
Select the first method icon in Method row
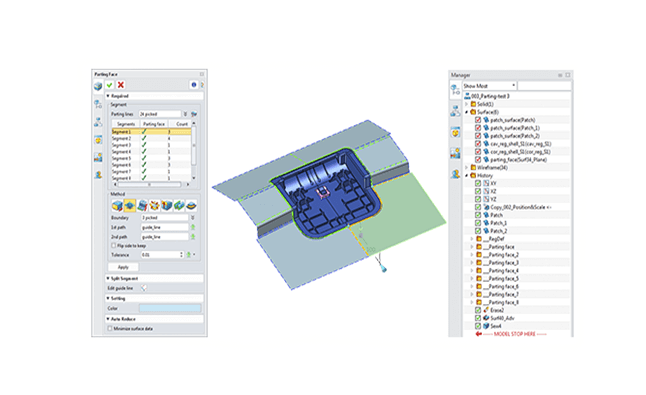pos(117,205)
